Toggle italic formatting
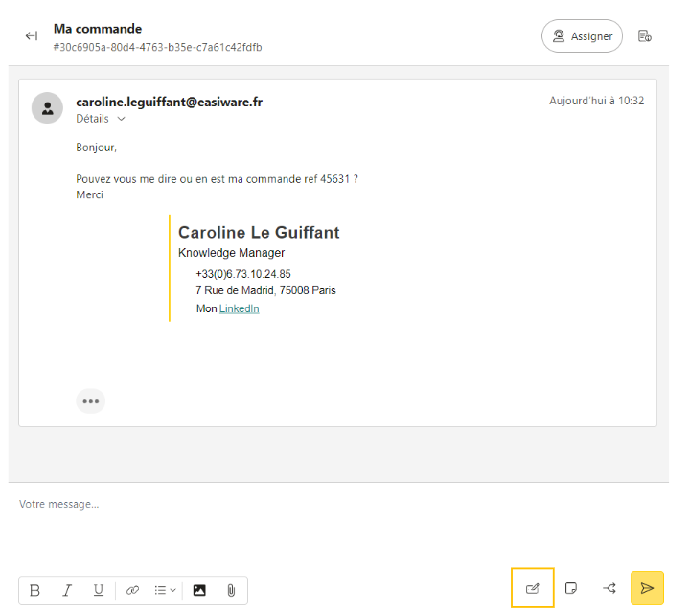The width and height of the screenshot is (690, 616). click(x=67, y=590)
